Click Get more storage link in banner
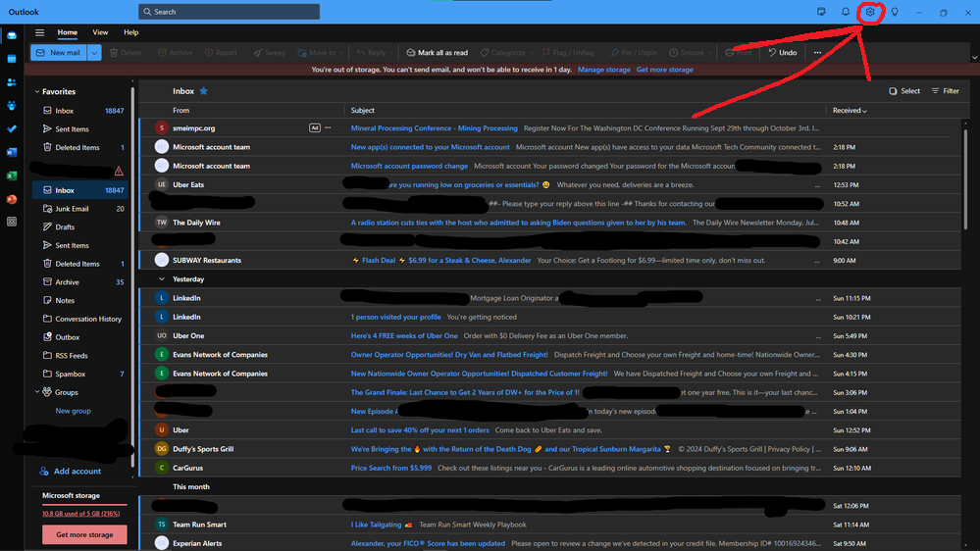The height and width of the screenshot is (551, 980). [664, 70]
